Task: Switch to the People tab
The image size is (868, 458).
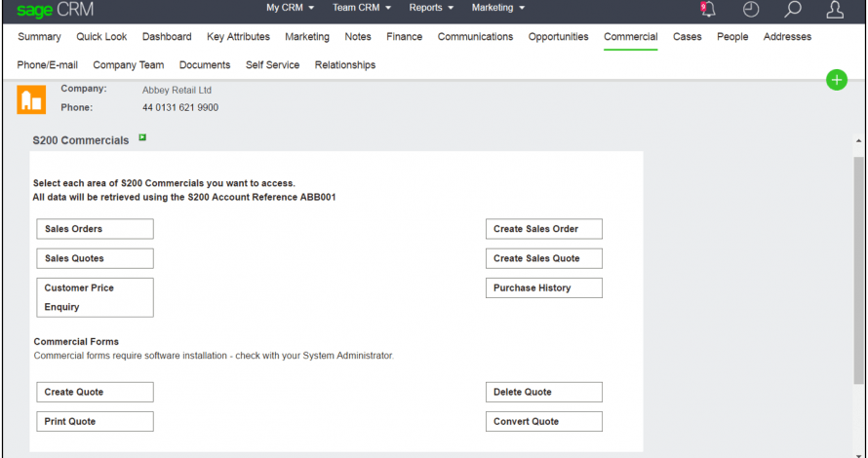Action: 732,36
